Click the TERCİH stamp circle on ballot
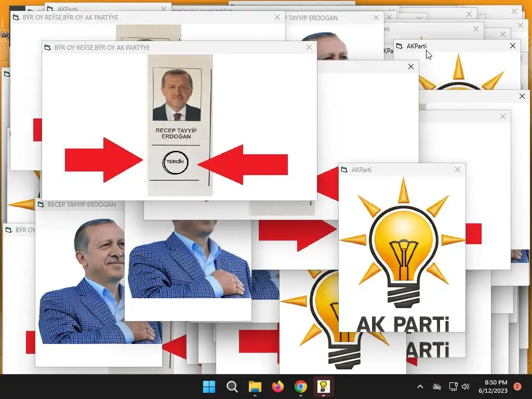This screenshot has height=399, width=532. pyautogui.click(x=175, y=162)
